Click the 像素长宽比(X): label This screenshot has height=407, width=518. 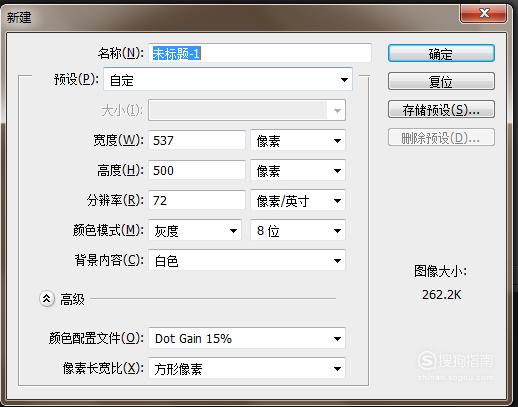click(x=103, y=368)
